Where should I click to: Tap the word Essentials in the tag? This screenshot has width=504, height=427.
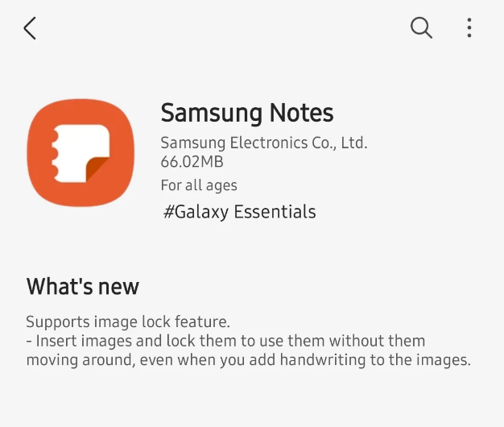tap(275, 212)
